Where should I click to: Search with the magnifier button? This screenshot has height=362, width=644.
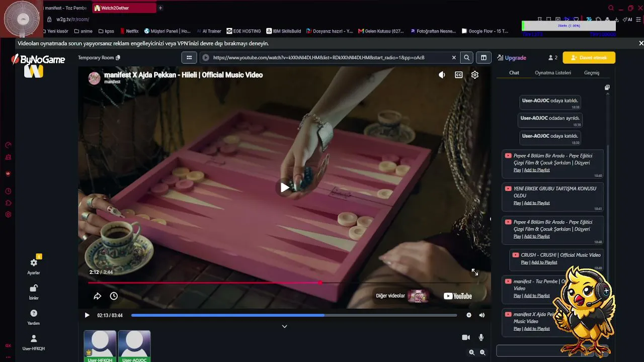[x=467, y=58]
